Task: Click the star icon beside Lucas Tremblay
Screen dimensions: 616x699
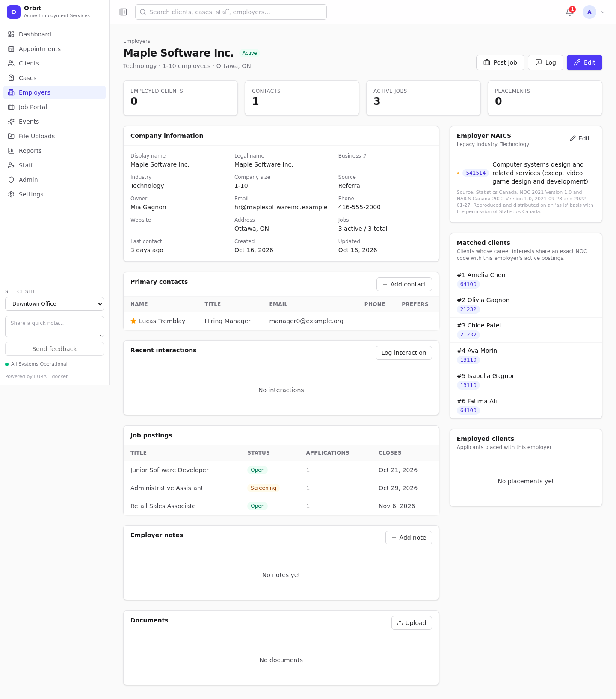Action: point(133,321)
